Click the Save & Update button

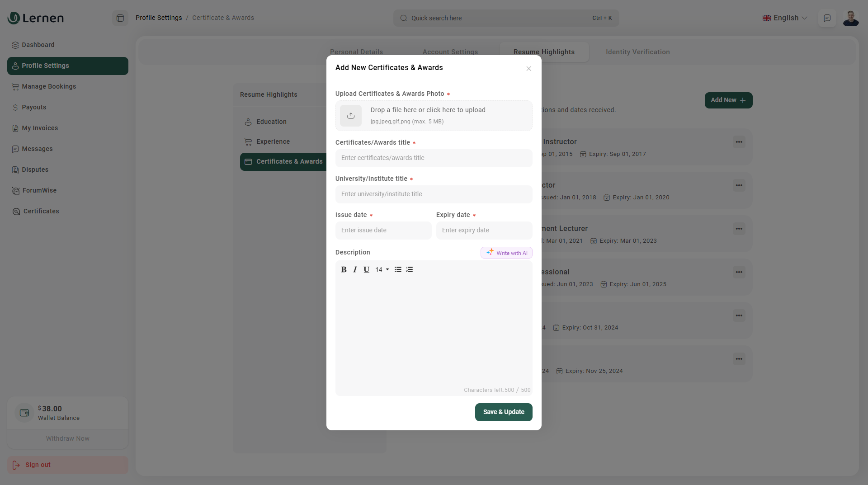click(x=503, y=412)
